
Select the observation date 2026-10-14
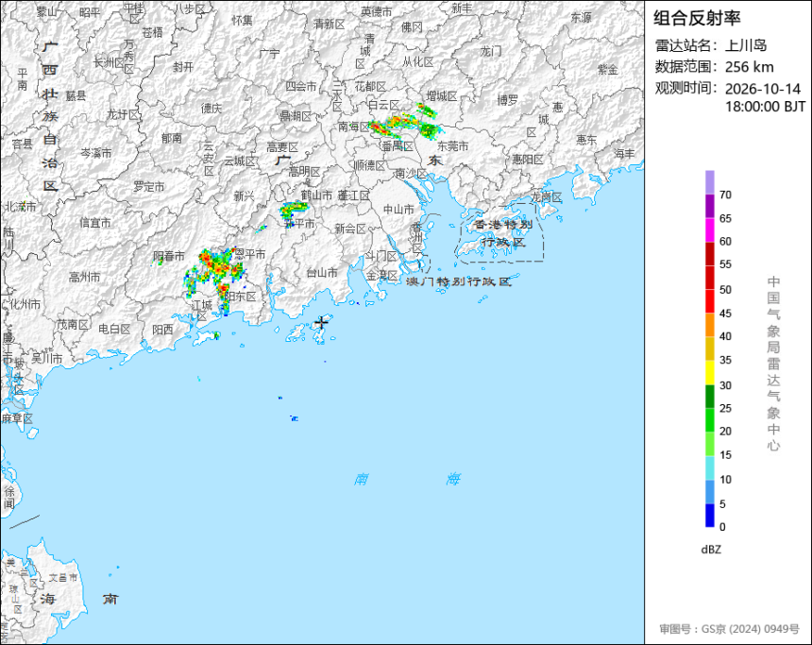763,89
